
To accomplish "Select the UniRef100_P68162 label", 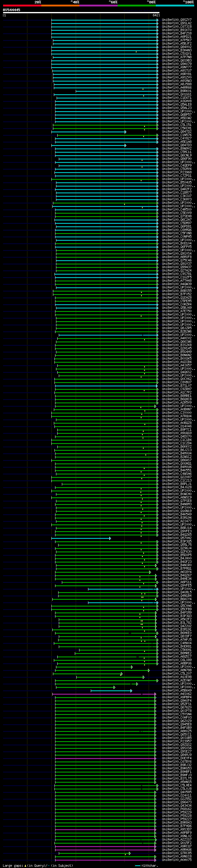I will tap(177, 809).
